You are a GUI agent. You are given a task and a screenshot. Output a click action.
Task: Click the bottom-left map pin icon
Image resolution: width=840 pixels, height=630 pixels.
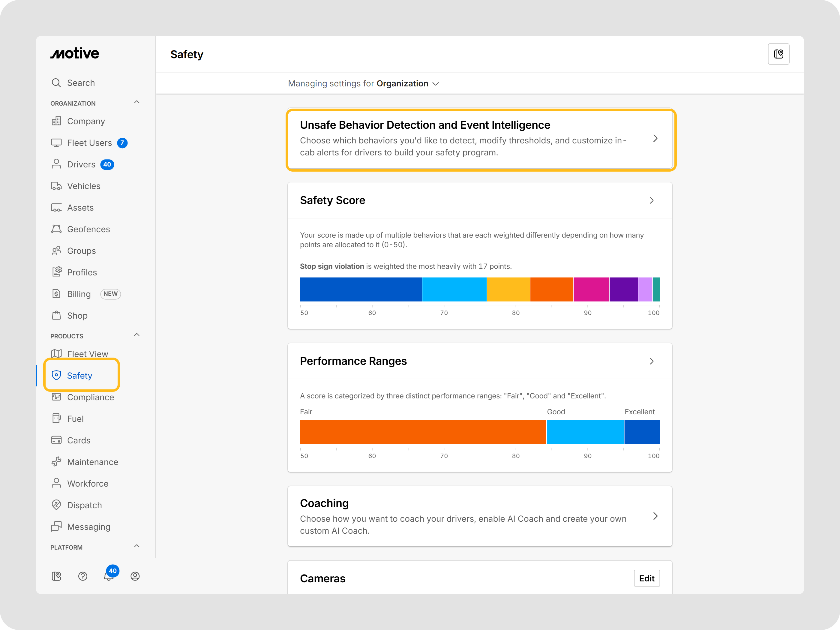[x=56, y=576]
